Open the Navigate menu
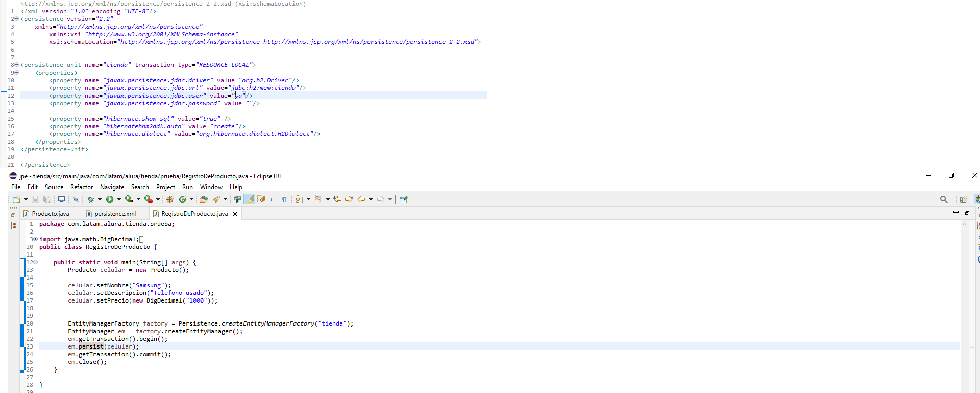980x393 pixels. [112, 187]
